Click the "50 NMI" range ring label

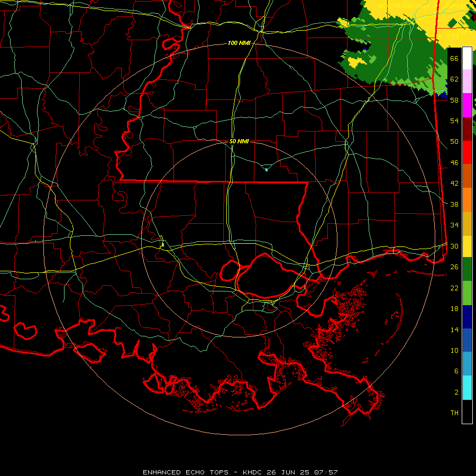coord(239,141)
